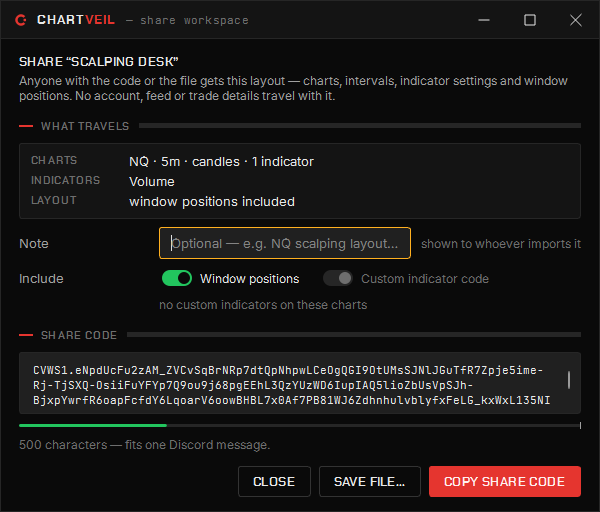Focus the optional Note input field
Image resolution: width=600 pixels, height=512 pixels.
[x=285, y=243]
